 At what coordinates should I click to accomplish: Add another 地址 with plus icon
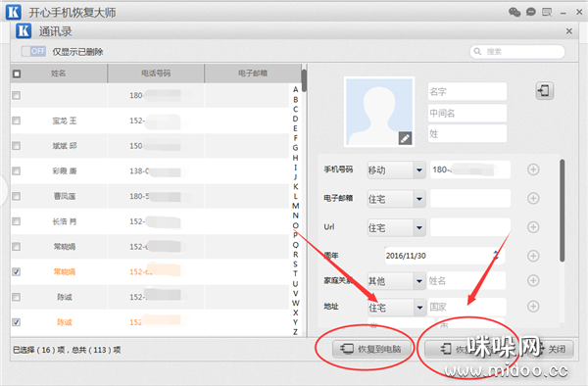533,307
